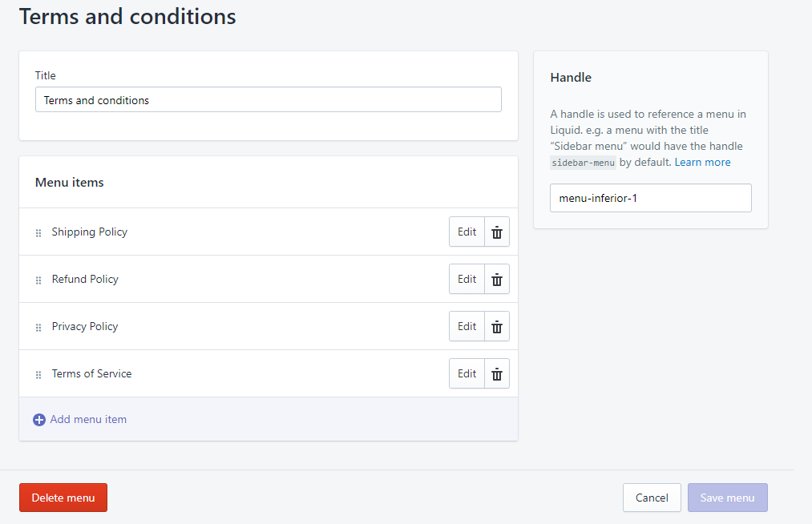
Task: Cancel the menu changes
Action: coord(652,498)
